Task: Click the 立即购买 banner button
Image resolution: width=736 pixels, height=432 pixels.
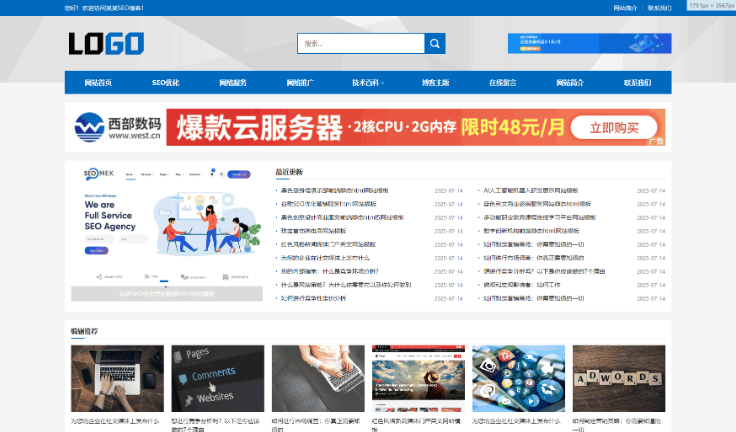Action: (613, 128)
